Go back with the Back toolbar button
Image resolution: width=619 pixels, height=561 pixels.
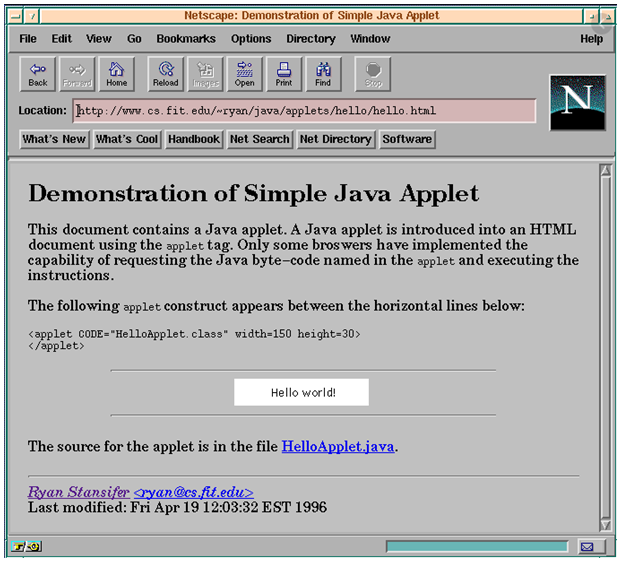[38, 74]
